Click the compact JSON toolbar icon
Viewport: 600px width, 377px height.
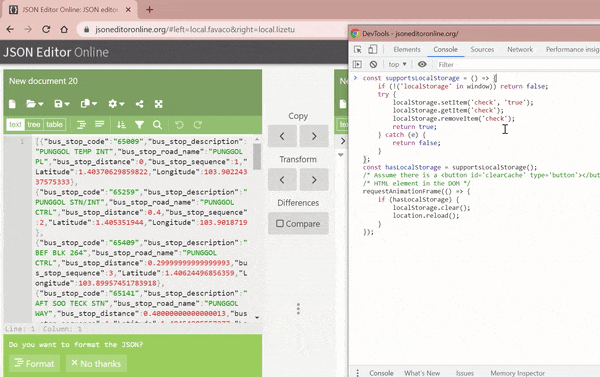pos(99,124)
